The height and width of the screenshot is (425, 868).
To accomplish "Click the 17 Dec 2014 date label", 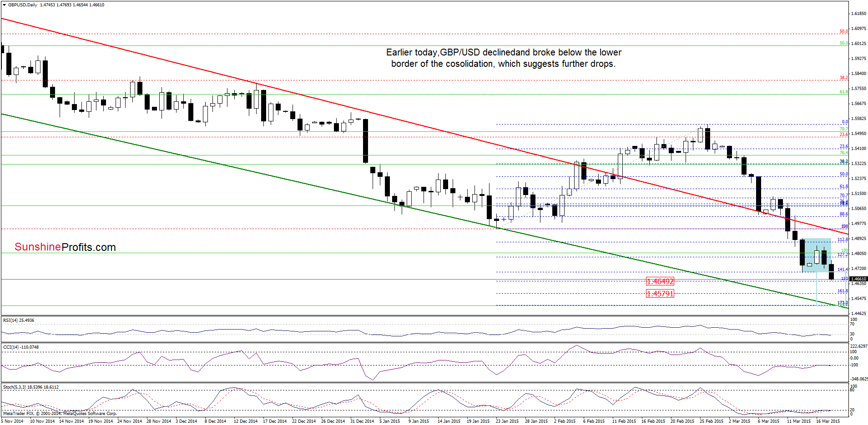I will 275,421.
